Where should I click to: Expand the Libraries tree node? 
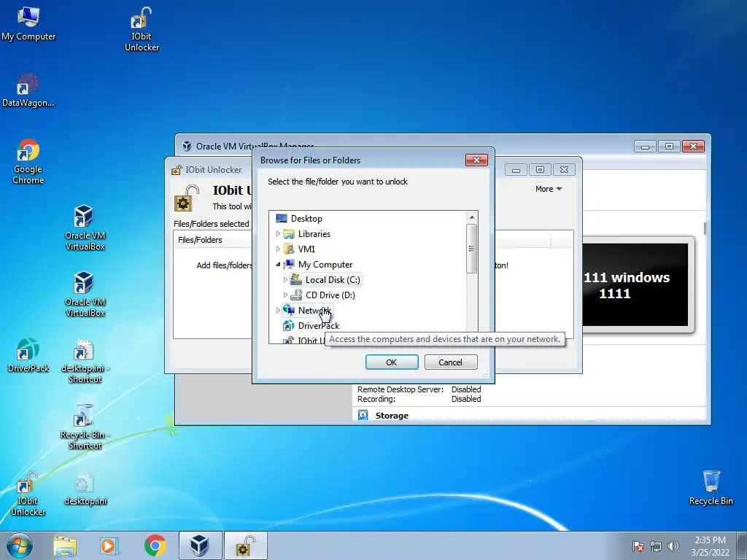[278, 234]
